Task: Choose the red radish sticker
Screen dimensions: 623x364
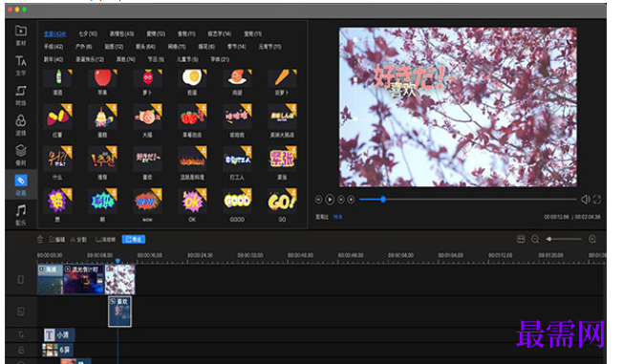Action: pos(147,78)
